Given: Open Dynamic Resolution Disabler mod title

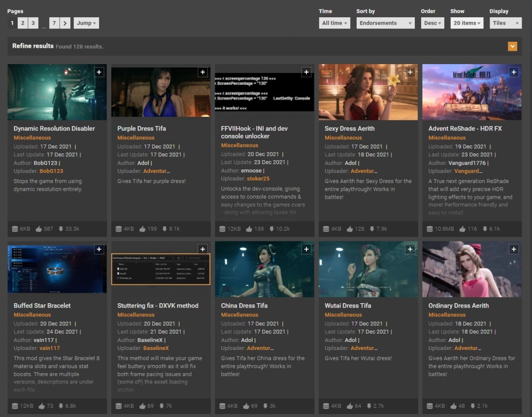Looking at the screenshot, I should click(x=54, y=128).
